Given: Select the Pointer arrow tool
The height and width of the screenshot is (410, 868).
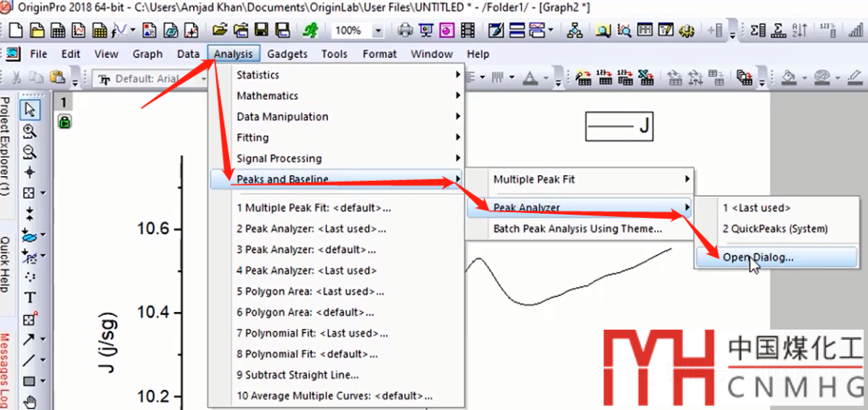Looking at the screenshot, I should [30, 109].
